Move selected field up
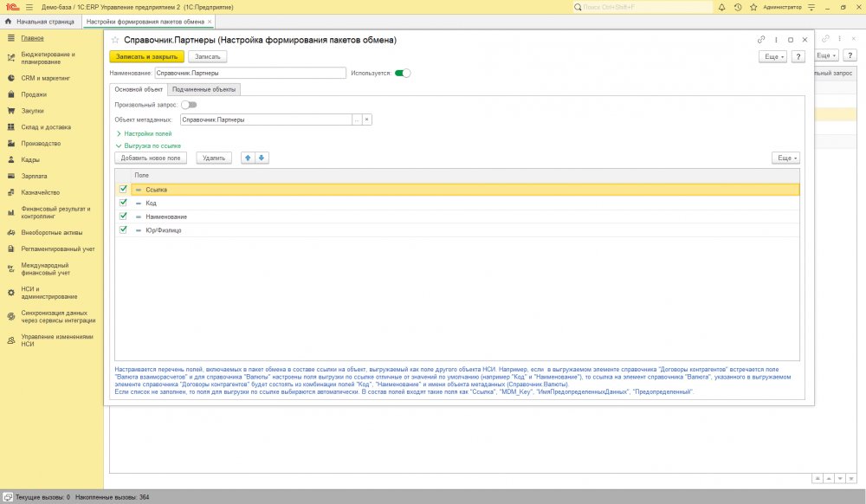Image resolution: width=866 pixels, height=504 pixels. [x=248, y=158]
